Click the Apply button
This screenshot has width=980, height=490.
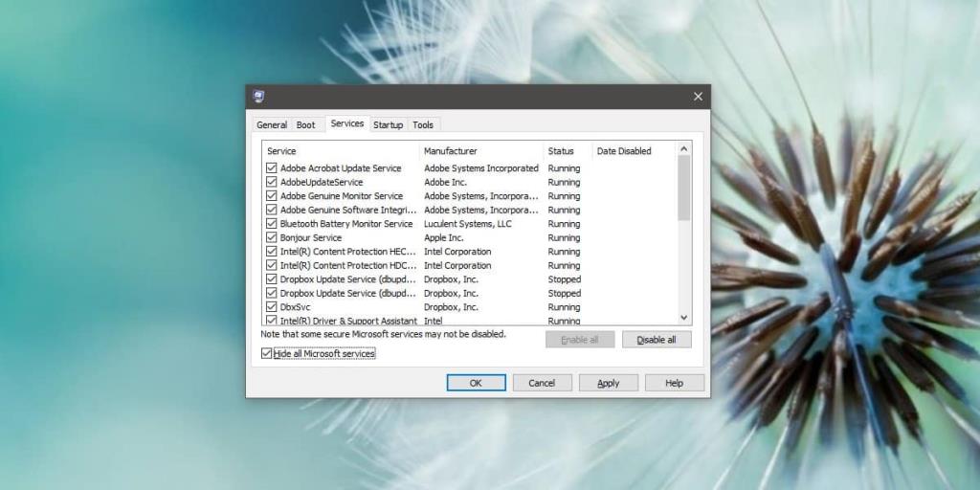click(x=608, y=383)
